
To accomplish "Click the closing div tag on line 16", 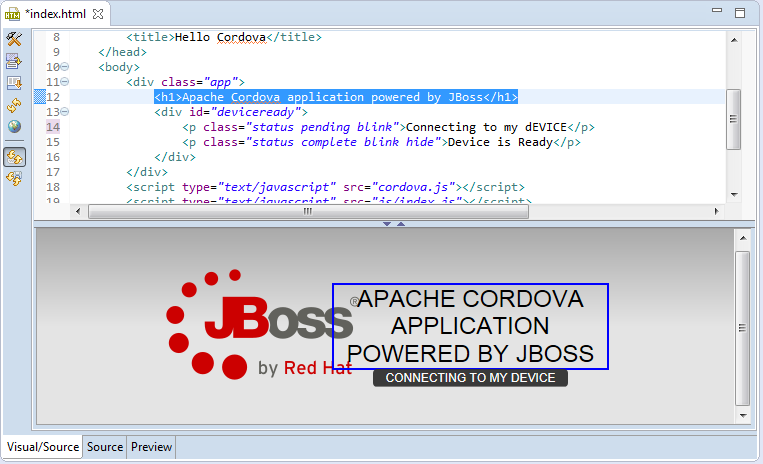I will pyautogui.click(x=175, y=157).
